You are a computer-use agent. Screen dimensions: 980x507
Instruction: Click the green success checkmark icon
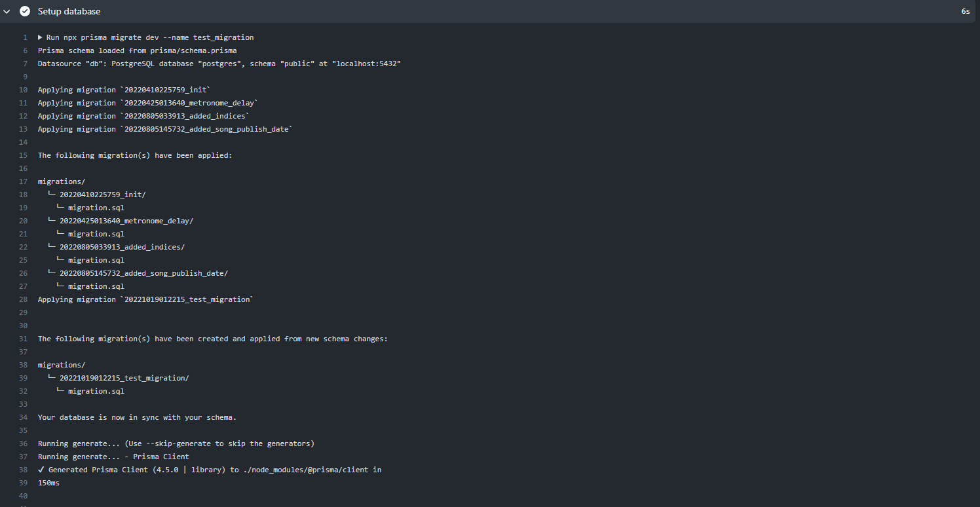coord(24,11)
